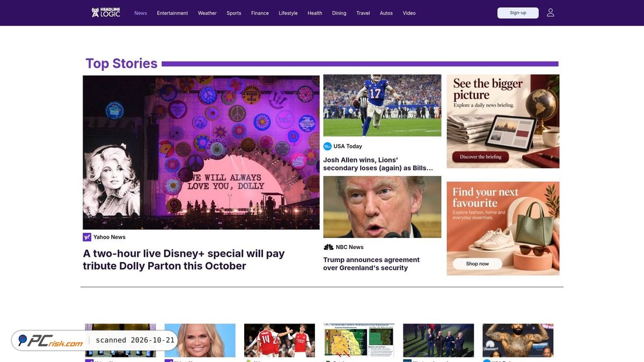Open the Finance section
This screenshot has height=362, width=644.
point(260,13)
